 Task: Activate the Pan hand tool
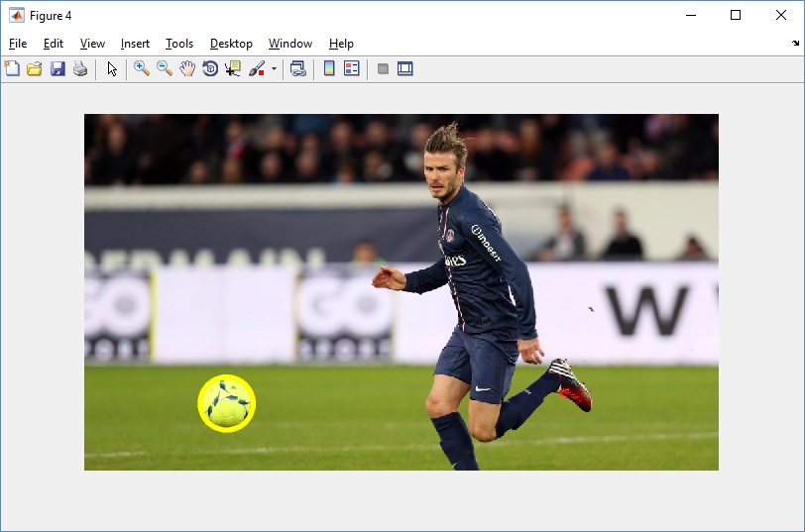coord(187,69)
